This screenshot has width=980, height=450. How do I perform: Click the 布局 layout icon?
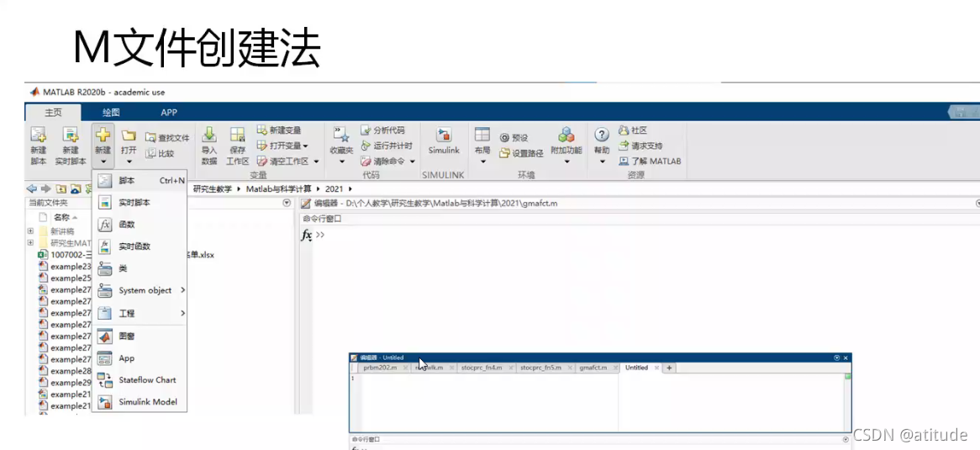coord(482,135)
